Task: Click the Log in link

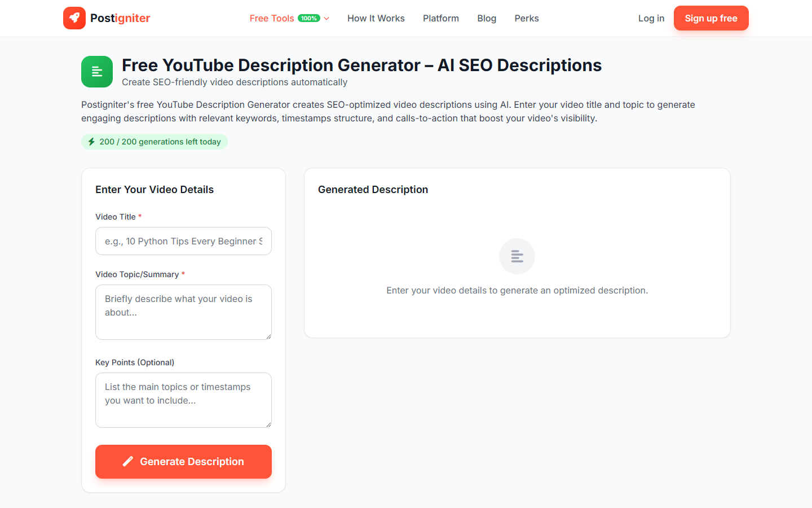Action: (x=651, y=17)
